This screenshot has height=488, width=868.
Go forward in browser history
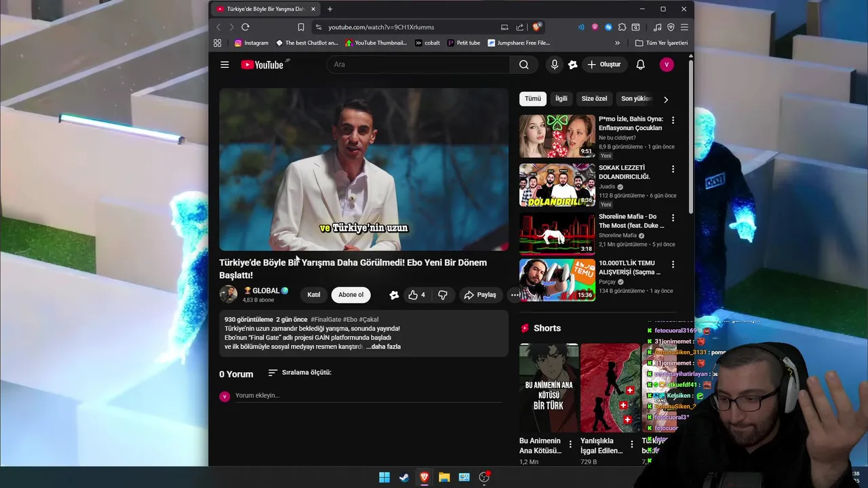(231, 27)
